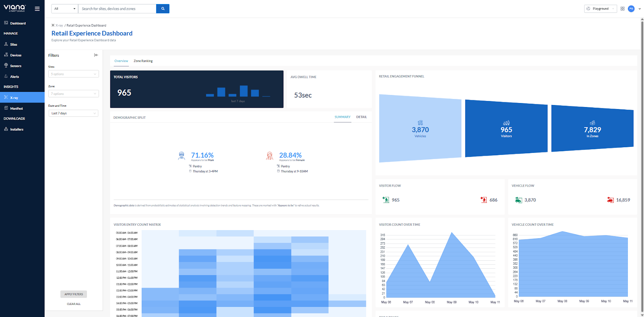
Task: Open the apps grid icon
Action: (622, 8)
